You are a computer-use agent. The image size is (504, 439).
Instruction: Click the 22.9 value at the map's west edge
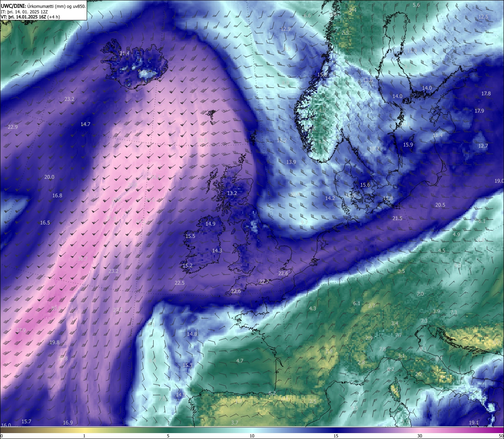pos(13,127)
